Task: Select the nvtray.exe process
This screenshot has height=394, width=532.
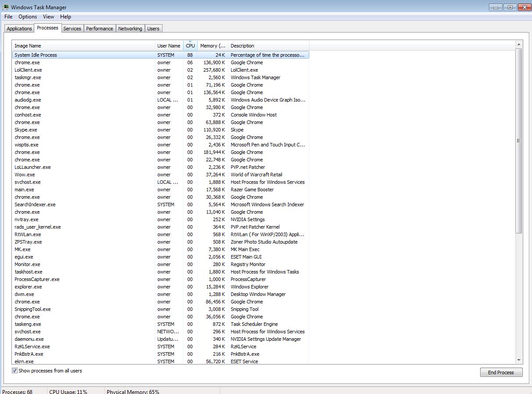Action: click(160, 219)
